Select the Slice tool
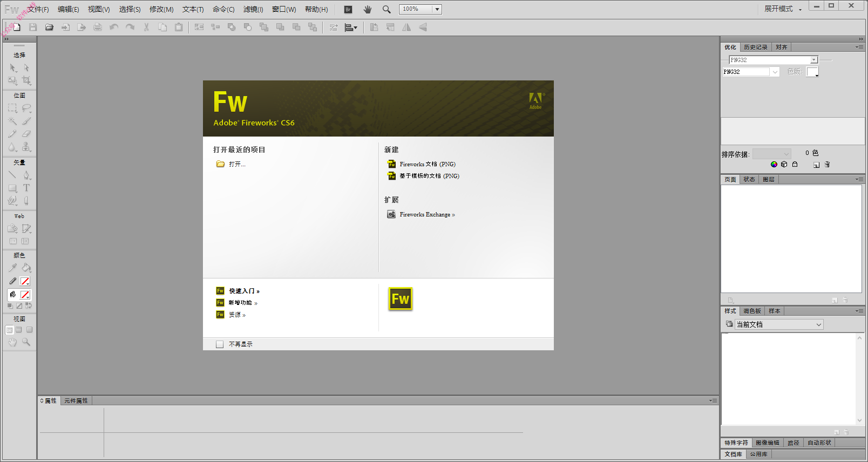Screen dimensions: 868x462 pos(26,229)
